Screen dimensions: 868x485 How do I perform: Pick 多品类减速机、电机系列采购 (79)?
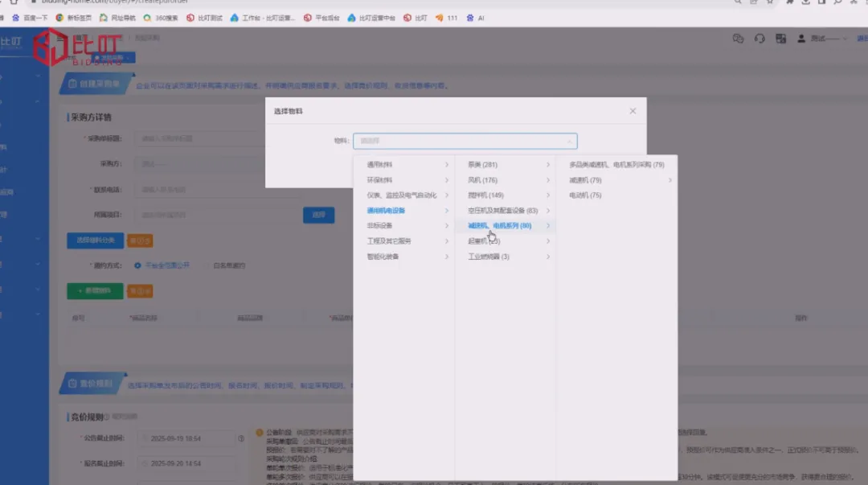[616, 165]
